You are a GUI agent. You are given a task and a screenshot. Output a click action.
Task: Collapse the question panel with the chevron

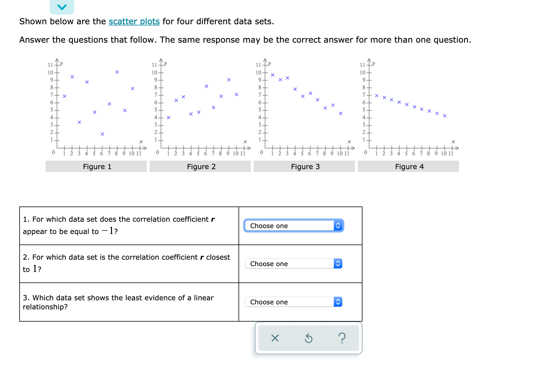[62, 6]
